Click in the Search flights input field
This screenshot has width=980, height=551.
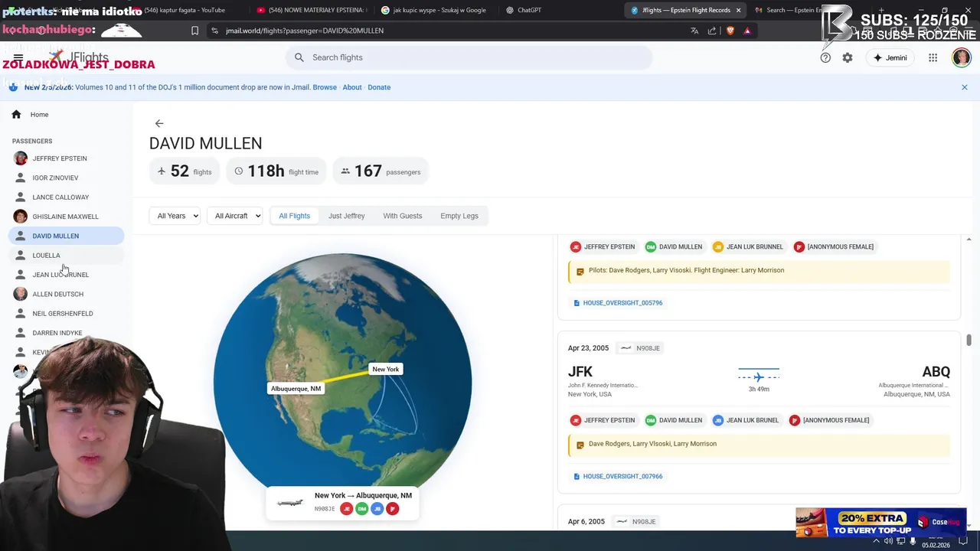(469, 57)
